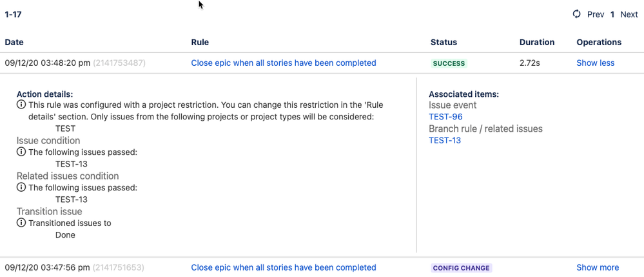Collapse entry with Show less
The height and width of the screenshot is (277, 644).
pos(595,63)
